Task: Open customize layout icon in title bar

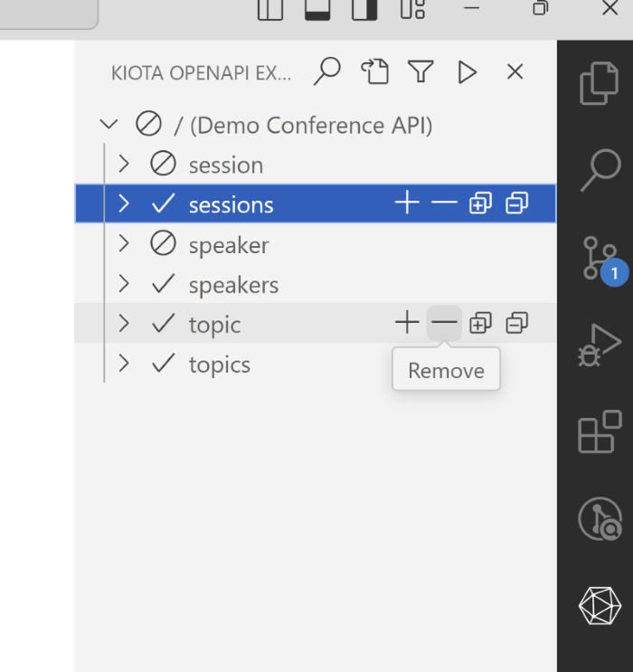Action: tap(412, 9)
